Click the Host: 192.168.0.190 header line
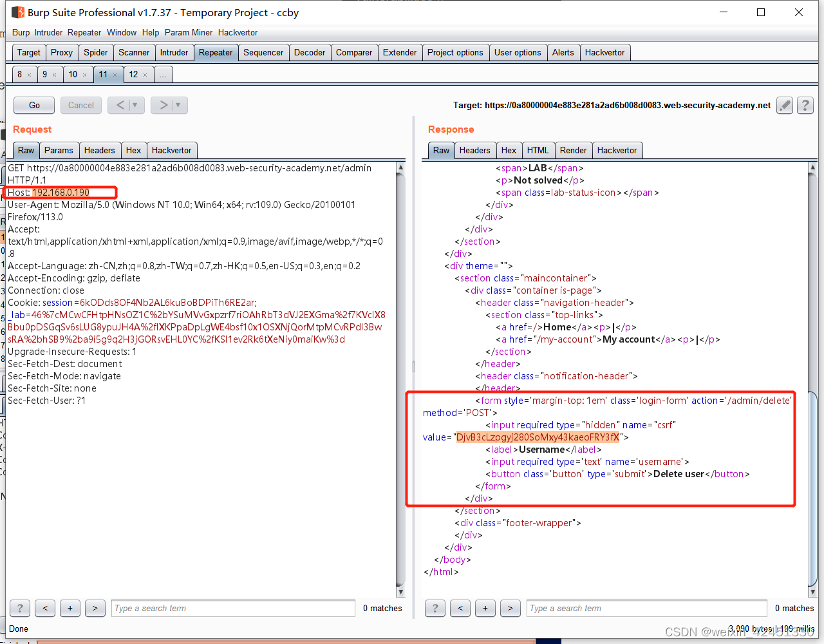 (49, 193)
